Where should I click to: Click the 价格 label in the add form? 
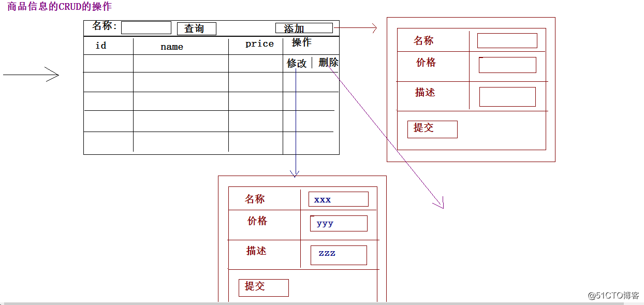click(x=426, y=63)
